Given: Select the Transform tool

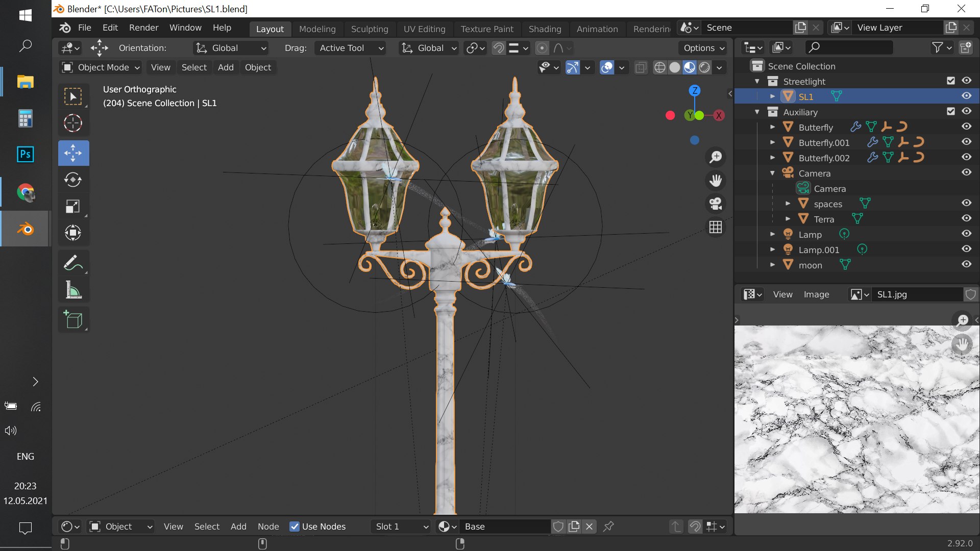Looking at the screenshot, I should pyautogui.click(x=73, y=233).
